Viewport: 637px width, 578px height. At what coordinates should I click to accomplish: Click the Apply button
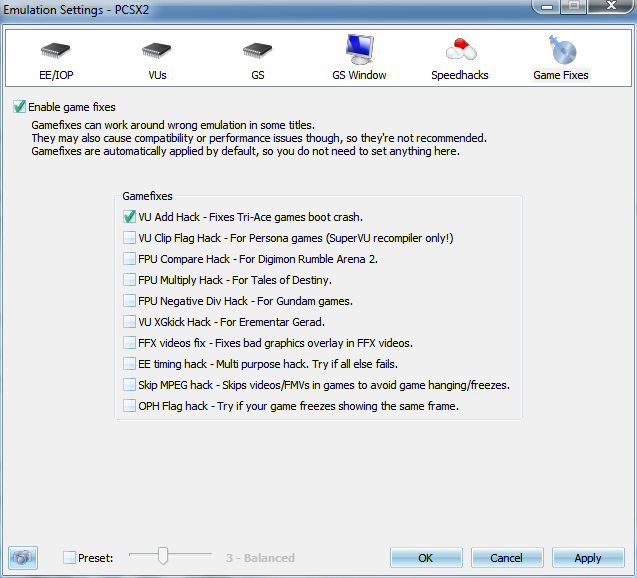click(587, 558)
